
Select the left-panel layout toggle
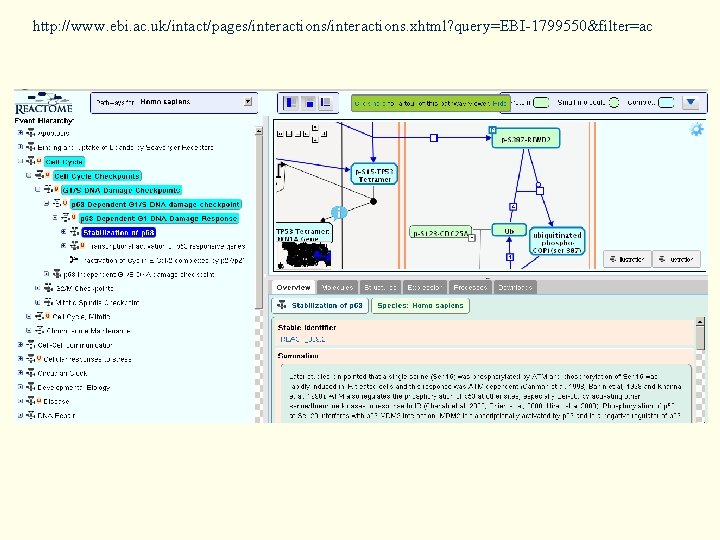pyautogui.click(x=291, y=102)
